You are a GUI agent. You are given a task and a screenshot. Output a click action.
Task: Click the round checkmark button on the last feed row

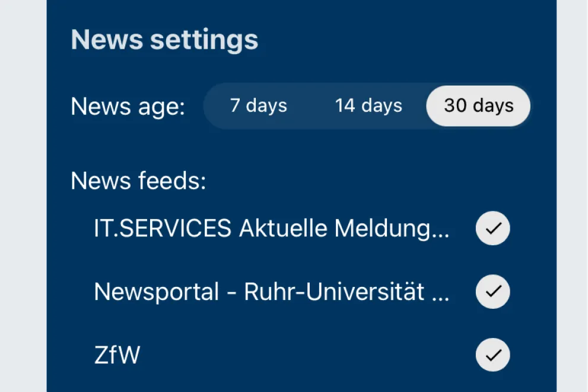[492, 355]
